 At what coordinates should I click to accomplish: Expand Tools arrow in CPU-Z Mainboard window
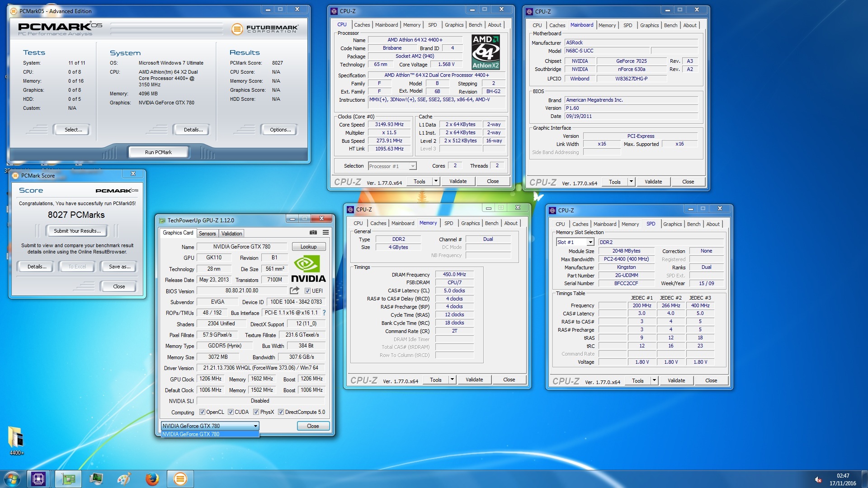[631, 182]
